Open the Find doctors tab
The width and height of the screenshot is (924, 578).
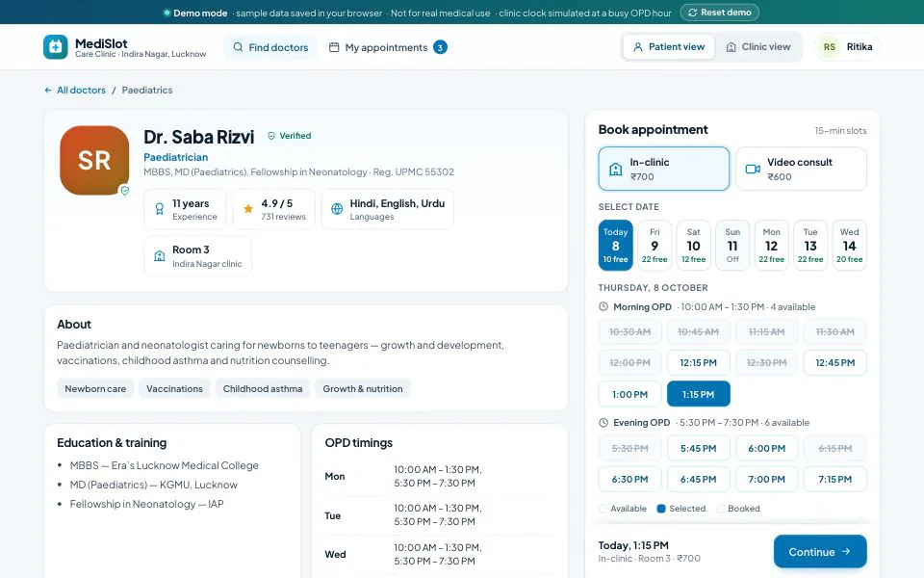270,47
